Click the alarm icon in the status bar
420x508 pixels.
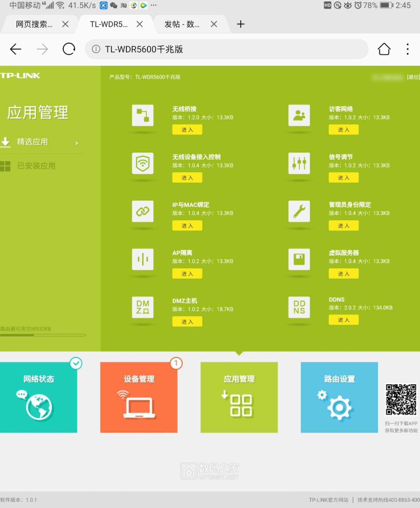(358, 5)
